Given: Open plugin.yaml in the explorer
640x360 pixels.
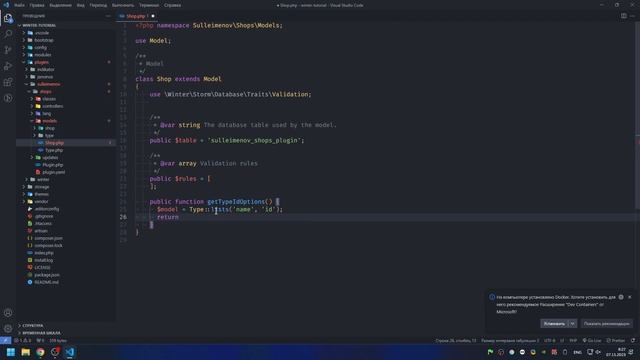Looking at the screenshot, I should pos(53,172).
